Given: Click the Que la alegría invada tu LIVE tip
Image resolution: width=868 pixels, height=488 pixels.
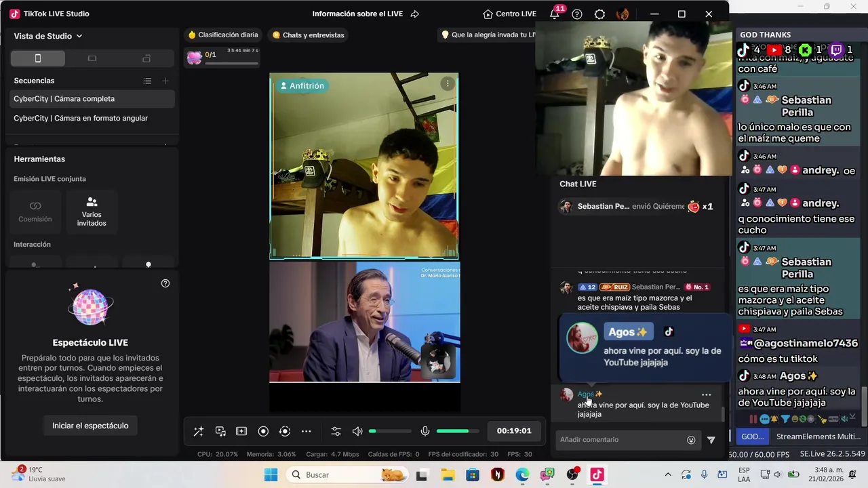Looking at the screenshot, I should point(488,35).
